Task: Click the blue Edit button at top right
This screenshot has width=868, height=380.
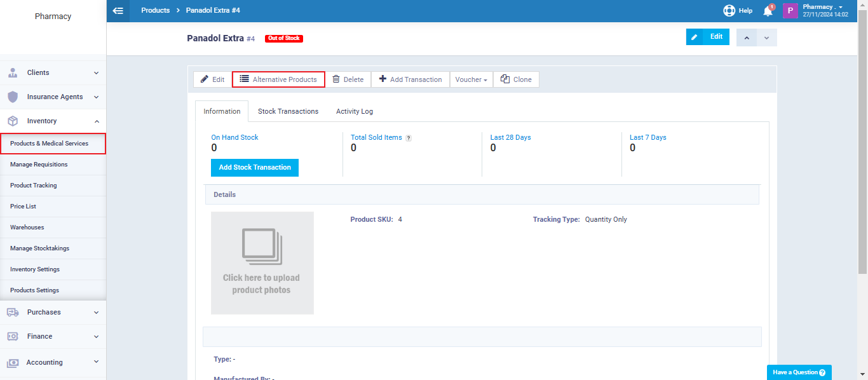Action: click(x=708, y=37)
